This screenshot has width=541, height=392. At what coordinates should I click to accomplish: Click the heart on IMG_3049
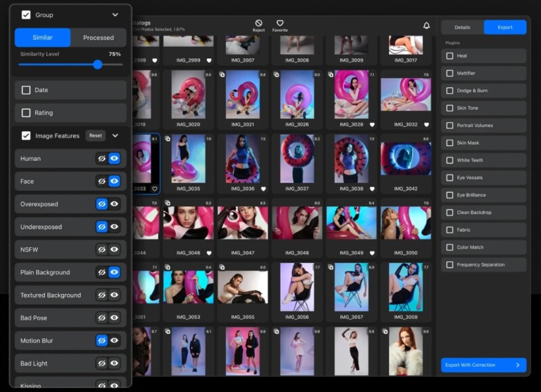coord(372,253)
